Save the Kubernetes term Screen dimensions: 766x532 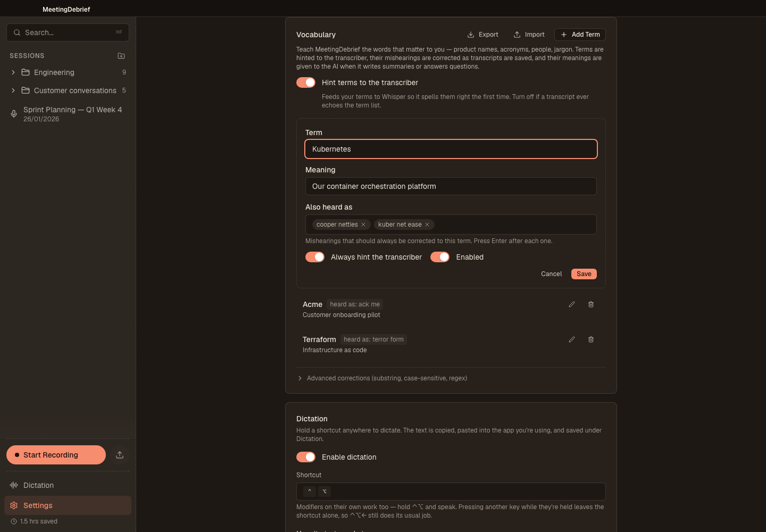pyautogui.click(x=584, y=274)
